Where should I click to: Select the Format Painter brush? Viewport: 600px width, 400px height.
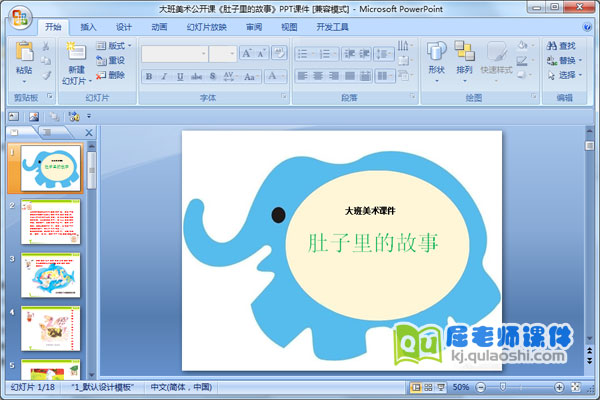[x=46, y=75]
